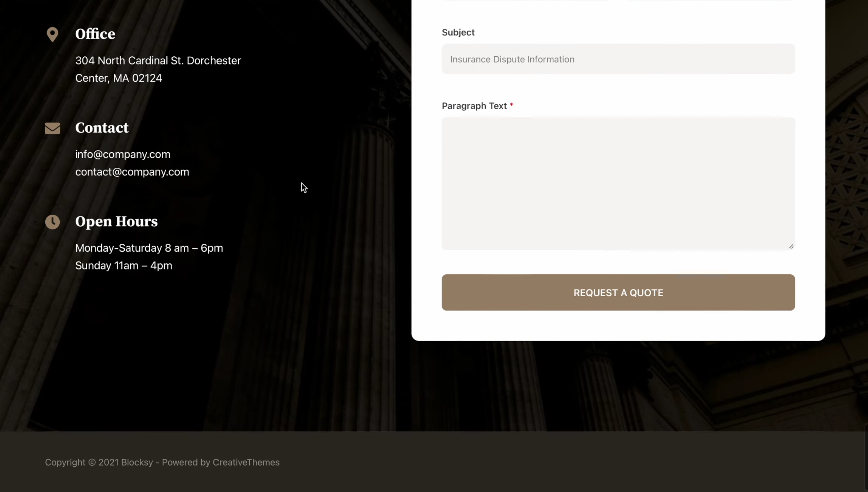The height and width of the screenshot is (492, 868).
Task: Click the Copyright 2021 Blocksy footer text
Action: (x=99, y=462)
